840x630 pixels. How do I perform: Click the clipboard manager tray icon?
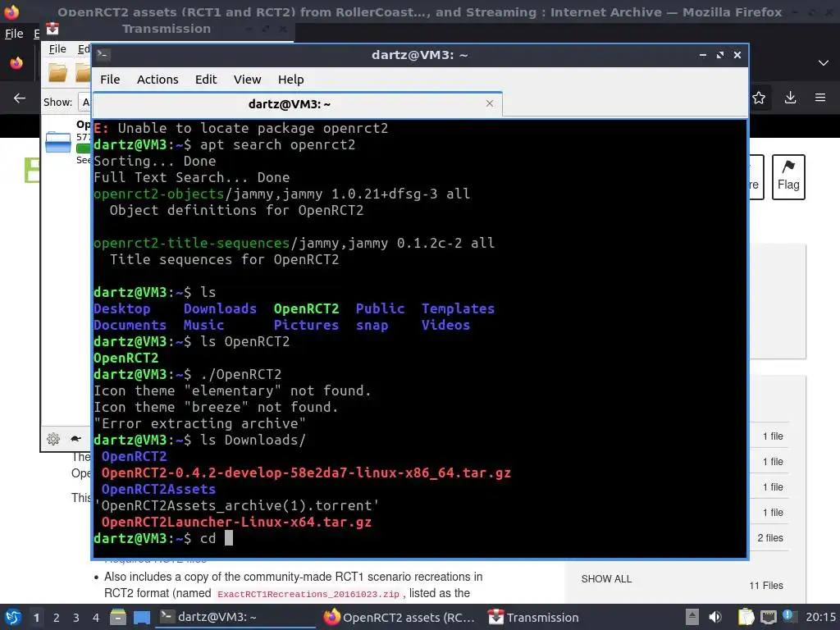click(x=746, y=617)
